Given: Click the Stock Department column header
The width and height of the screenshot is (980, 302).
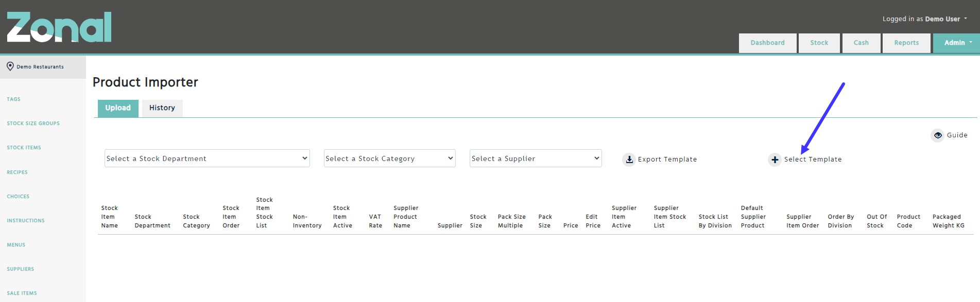Looking at the screenshot, I should click(x=152, y=221).
